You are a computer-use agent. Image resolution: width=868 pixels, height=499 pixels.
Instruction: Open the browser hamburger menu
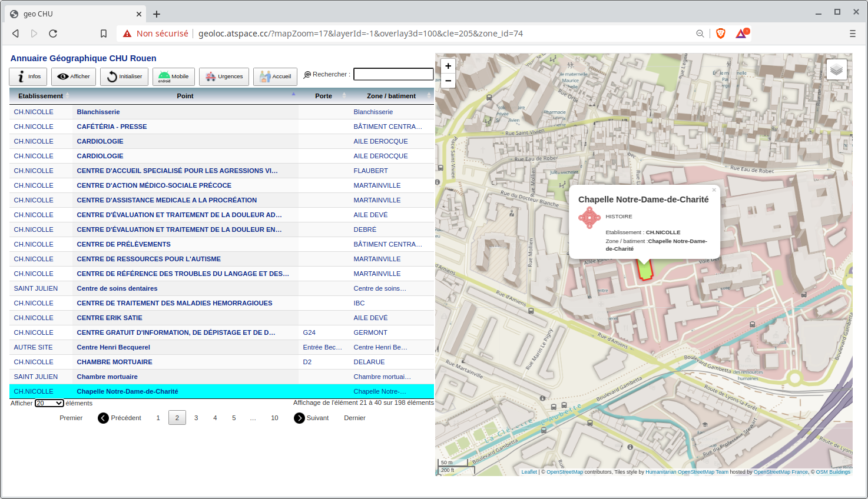point(853,34)
